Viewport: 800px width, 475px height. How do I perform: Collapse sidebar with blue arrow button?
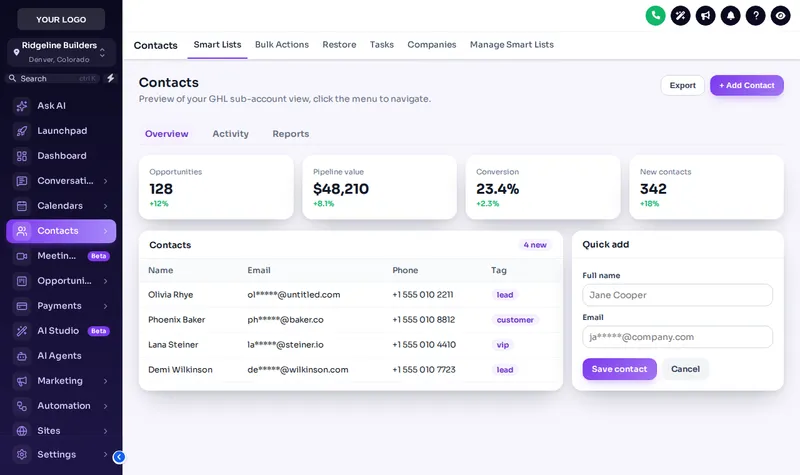pyautogui.click(x=119, y=457)
